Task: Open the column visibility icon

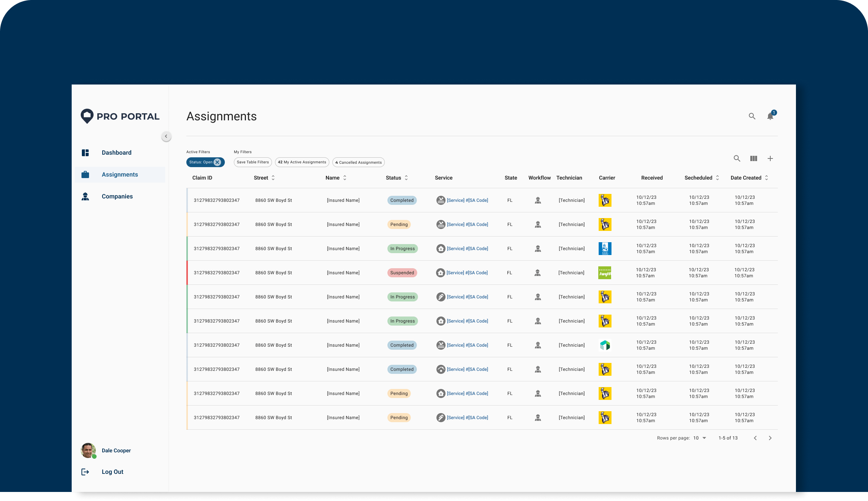Action: 753,158
